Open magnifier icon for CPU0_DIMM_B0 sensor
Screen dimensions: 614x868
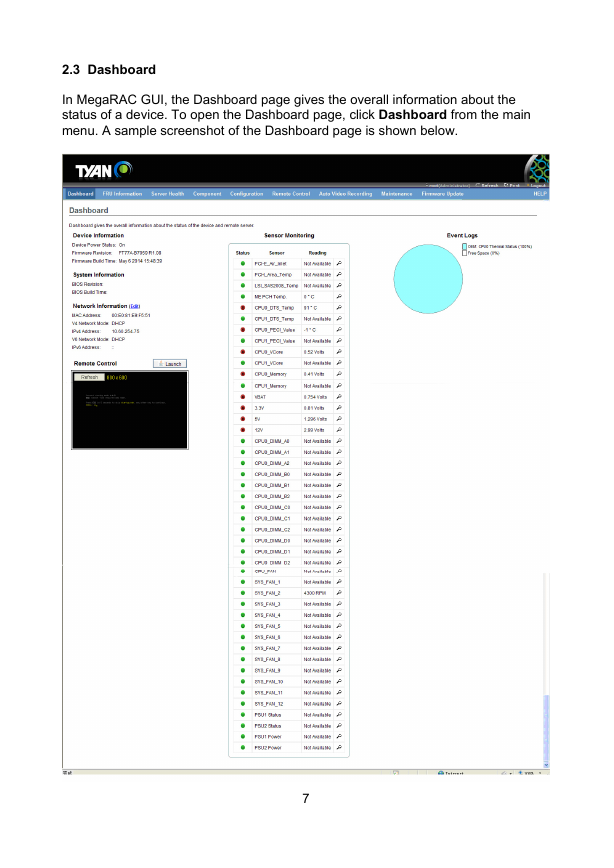click(339, 474)
